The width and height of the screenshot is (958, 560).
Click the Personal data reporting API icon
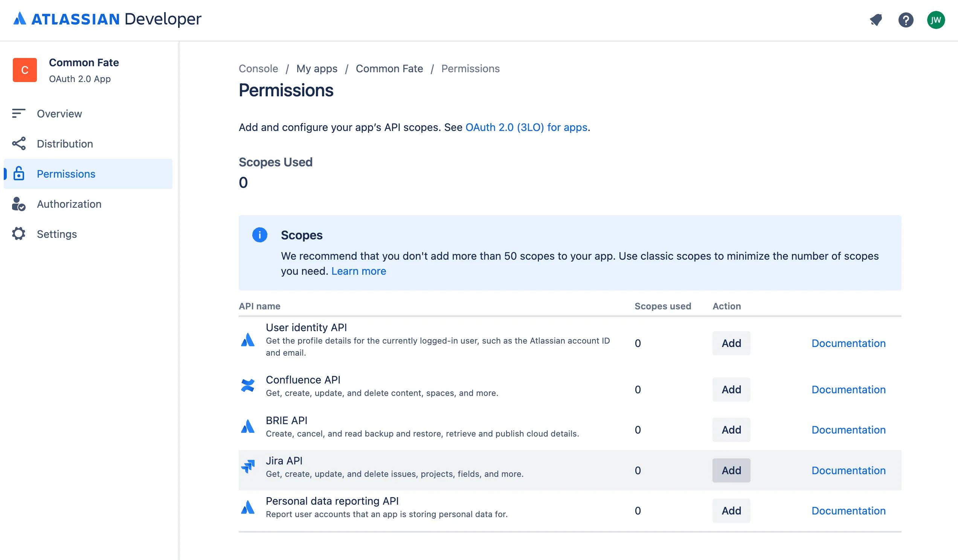click(x=248, y=507)
